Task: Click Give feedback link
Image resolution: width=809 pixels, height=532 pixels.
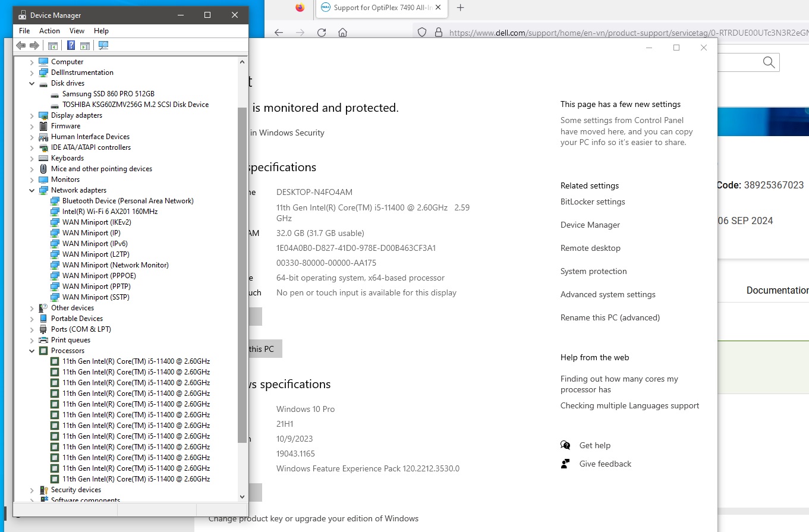Action: [x=605, y=464]
